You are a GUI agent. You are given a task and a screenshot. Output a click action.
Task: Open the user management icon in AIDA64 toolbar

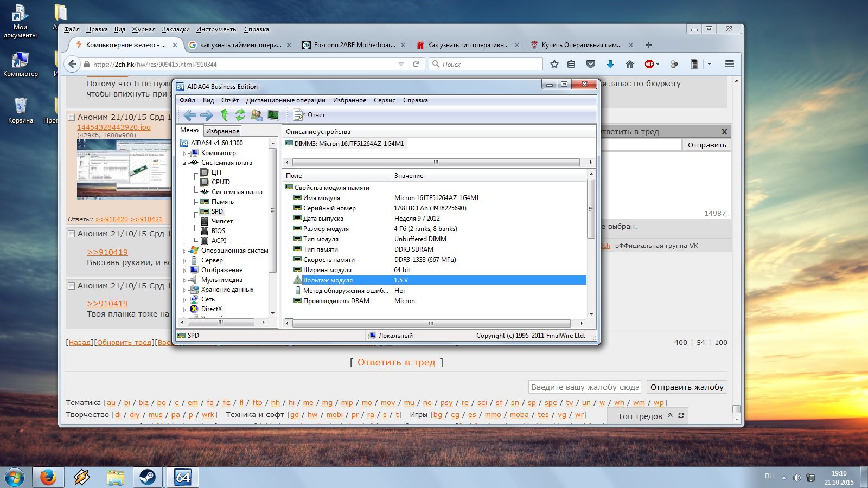[x=257, y=115]
